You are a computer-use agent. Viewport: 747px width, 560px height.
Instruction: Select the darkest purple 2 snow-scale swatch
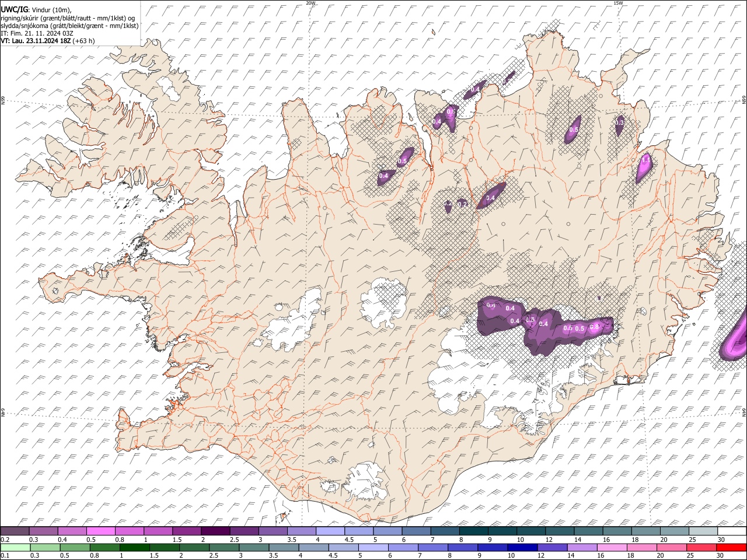click(x=215, y=531)
